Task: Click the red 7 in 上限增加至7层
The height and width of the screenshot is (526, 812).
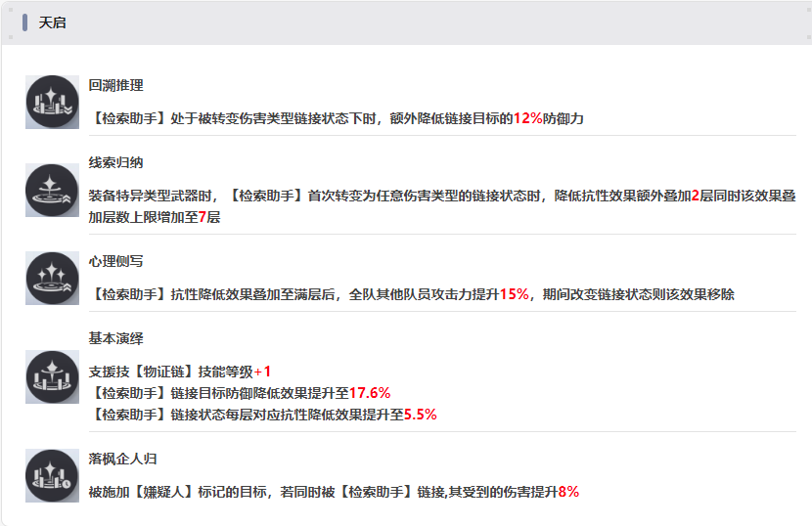Action: click(x=203, y=217)
